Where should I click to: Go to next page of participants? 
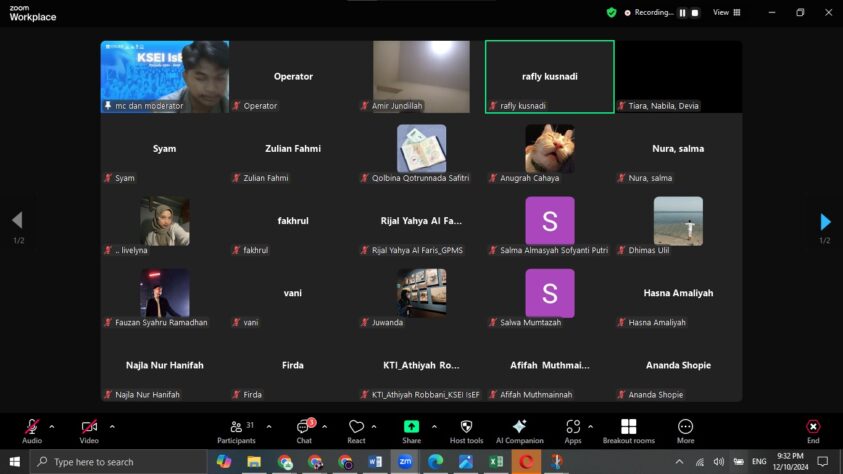pos(825,222)
